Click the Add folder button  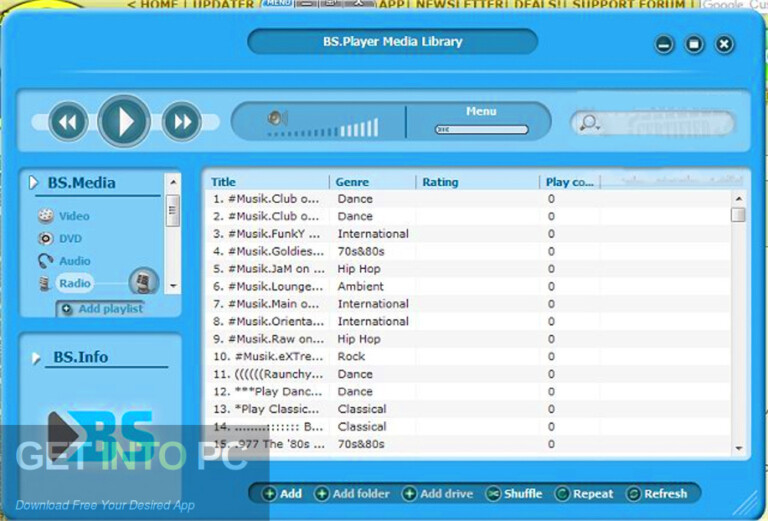tap(352, 494)
